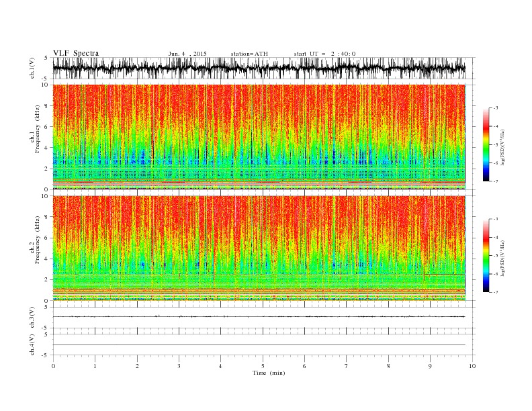This screenshot has width=532, height=411.
Task: Click the ch.1 "Frequency (kHz)" axis label
Action: pos(37,129)
